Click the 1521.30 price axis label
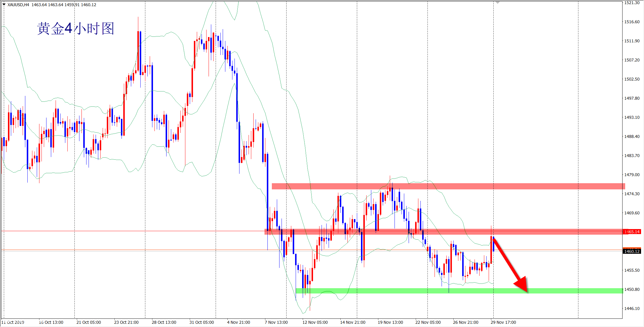 [x=632, y=3]
